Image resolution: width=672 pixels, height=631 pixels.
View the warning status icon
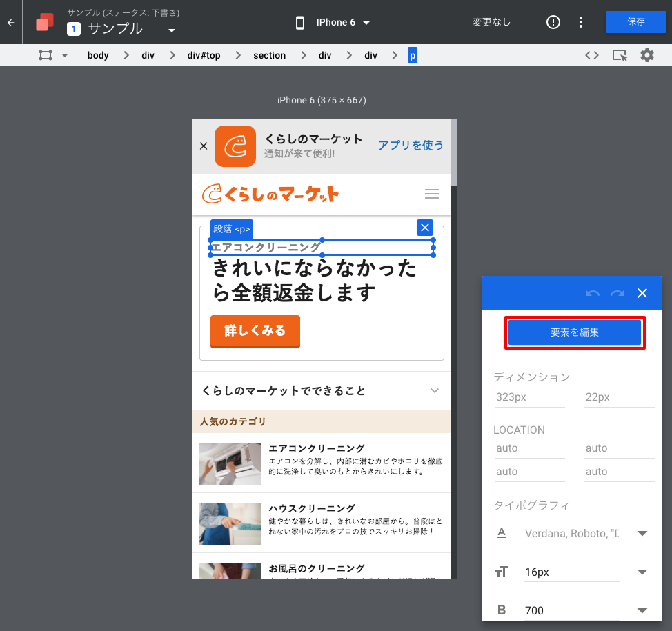pos(553,21)
